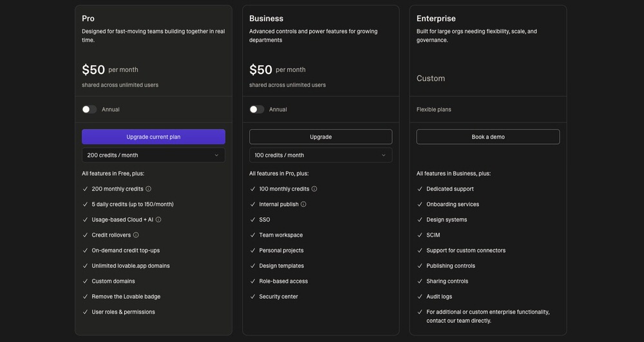Click 'All features in Pro, plus:' heading

click(x=279, y=173)
